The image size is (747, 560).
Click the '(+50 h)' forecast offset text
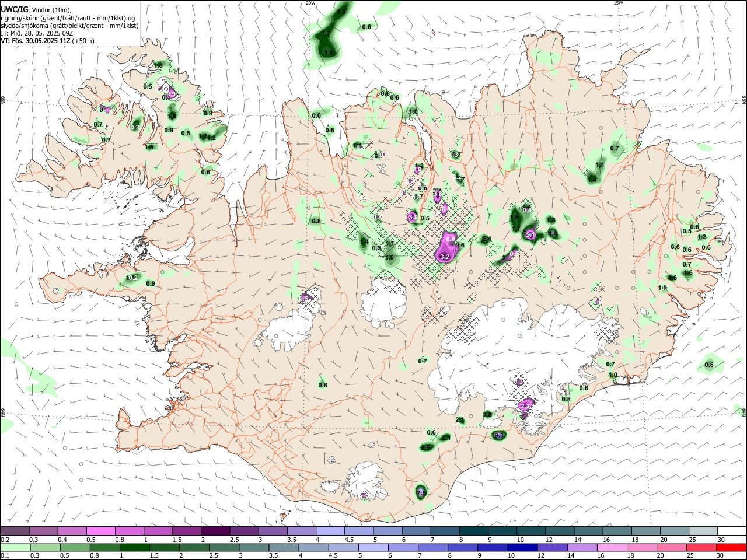pyautogui.click(x=83, y=41)
